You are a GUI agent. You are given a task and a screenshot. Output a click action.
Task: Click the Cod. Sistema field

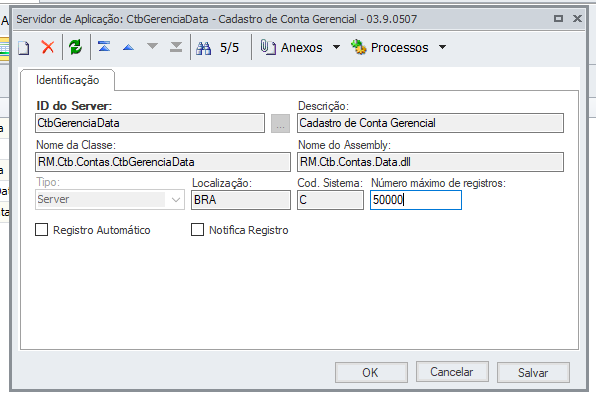(330, 200)
